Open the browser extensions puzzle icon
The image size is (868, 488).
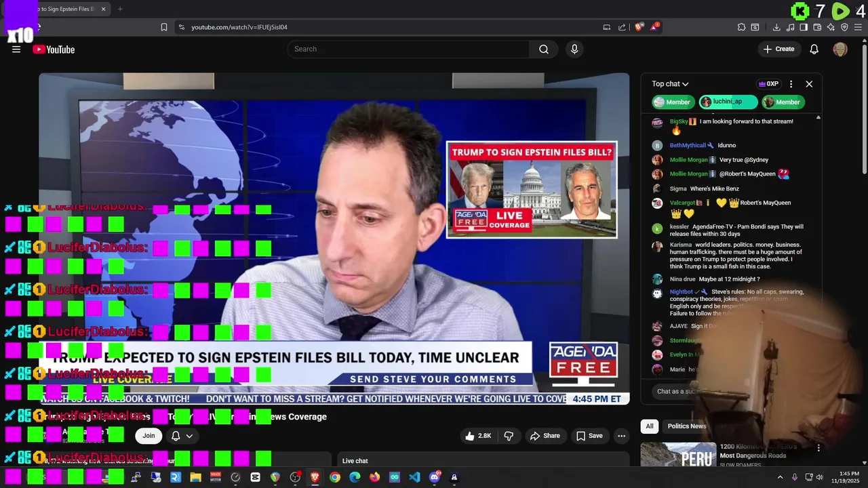click(x=741, y=27)
